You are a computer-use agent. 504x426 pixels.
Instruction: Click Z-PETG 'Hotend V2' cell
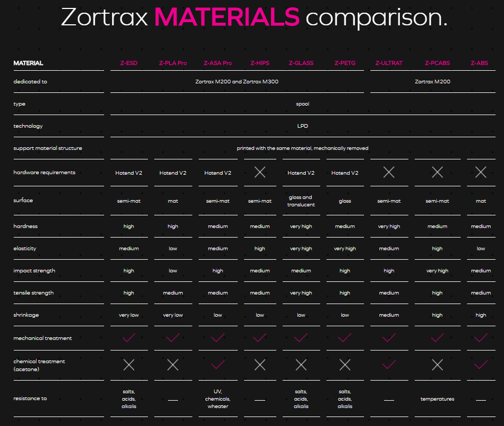[345, 173]
